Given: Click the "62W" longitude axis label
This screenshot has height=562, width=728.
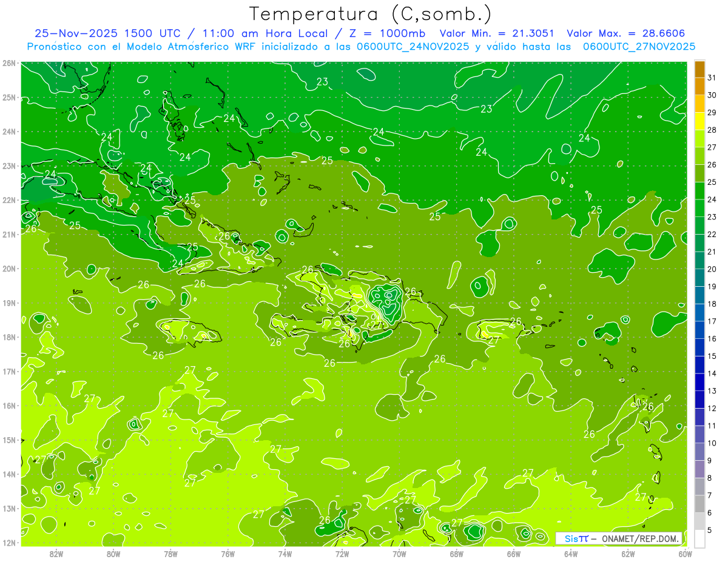Looking at the screenshot, I should point(628,553).
